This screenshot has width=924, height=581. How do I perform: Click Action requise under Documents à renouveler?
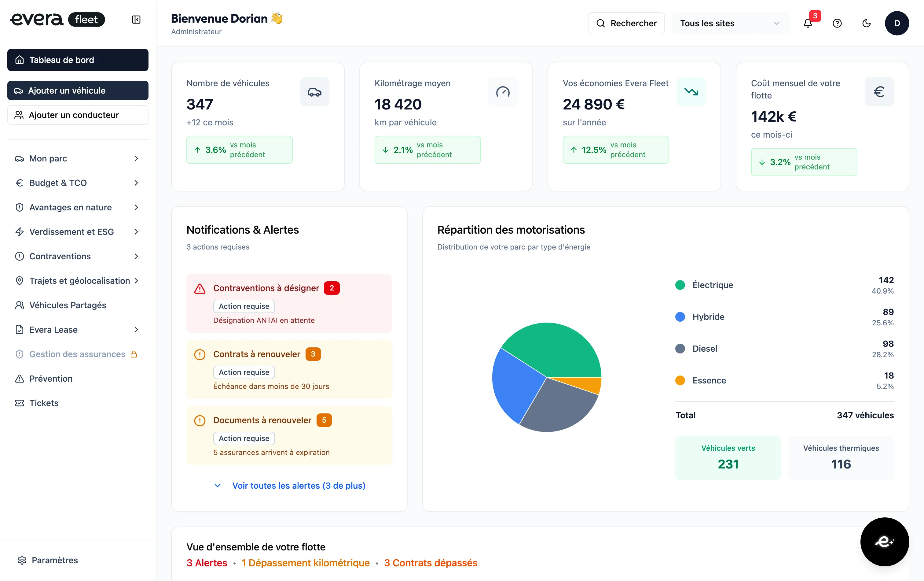(x=244, y=439)
